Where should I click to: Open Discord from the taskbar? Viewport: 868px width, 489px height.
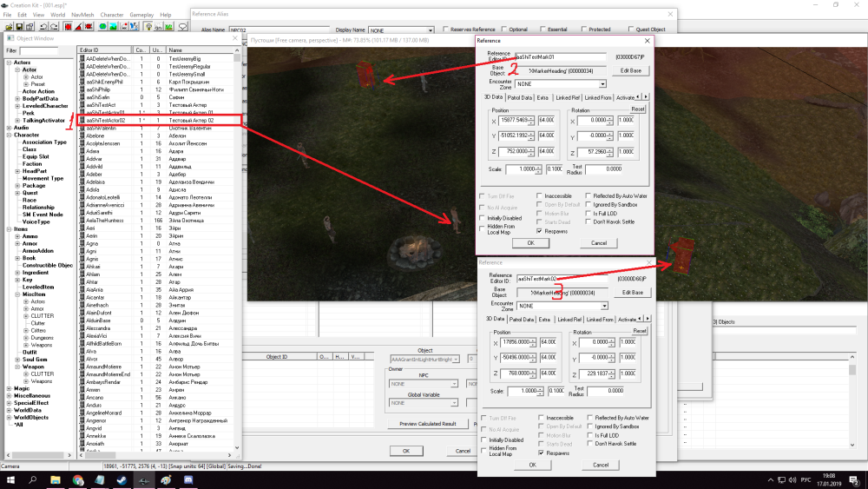[x=188, y=480]
